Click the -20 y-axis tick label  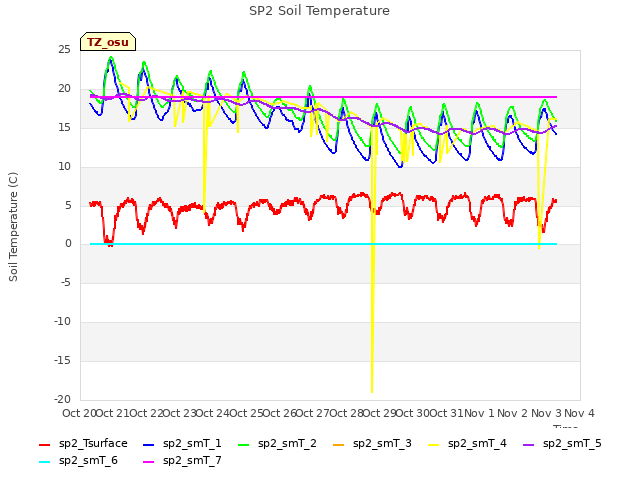62,399
